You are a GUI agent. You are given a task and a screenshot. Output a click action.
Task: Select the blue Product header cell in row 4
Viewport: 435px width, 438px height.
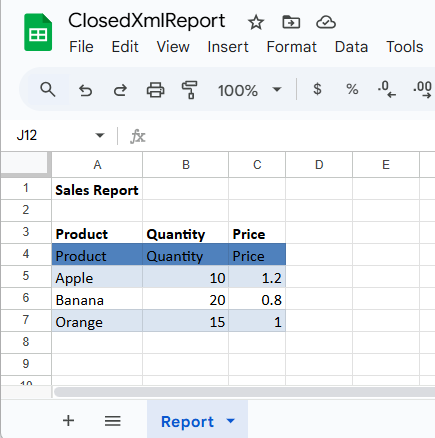pyautogui.click(x=97, y=255)
